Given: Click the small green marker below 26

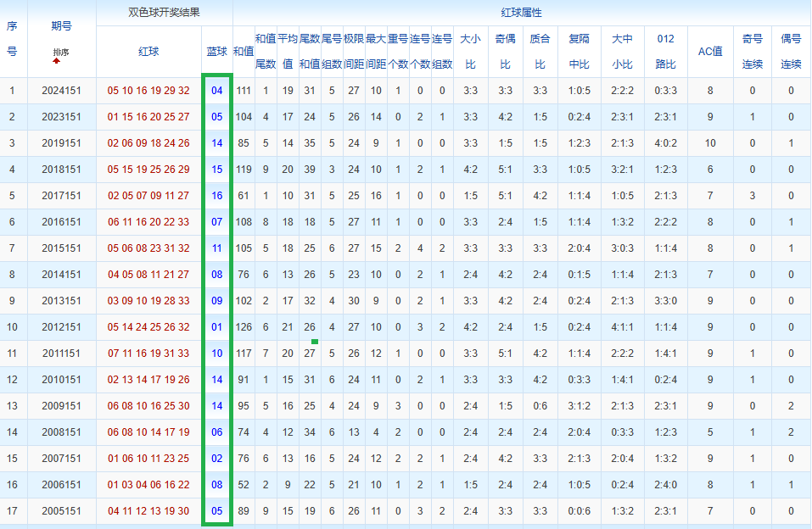Looking at the screenshot, I should click(x=314, y=342).
